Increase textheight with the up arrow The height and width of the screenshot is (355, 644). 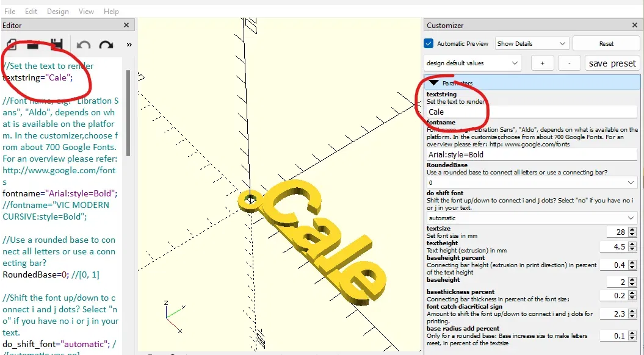[632, 244]
